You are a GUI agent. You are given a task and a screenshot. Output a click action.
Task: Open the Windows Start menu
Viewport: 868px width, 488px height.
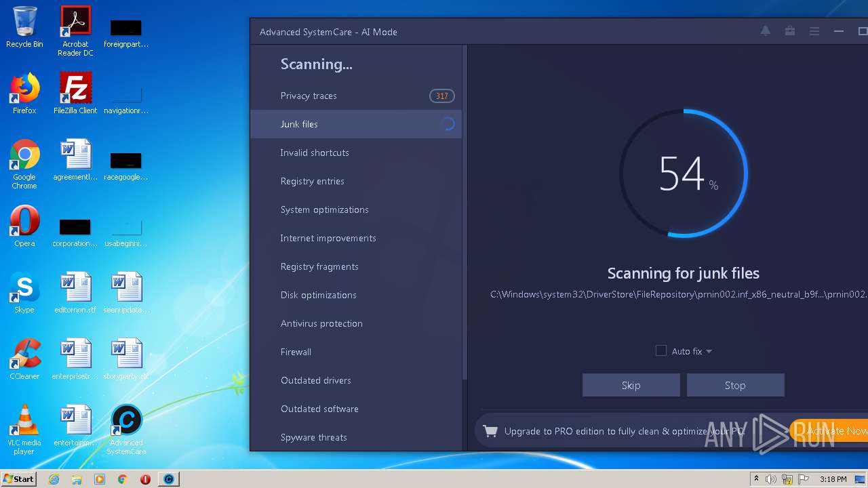[19, 479]
